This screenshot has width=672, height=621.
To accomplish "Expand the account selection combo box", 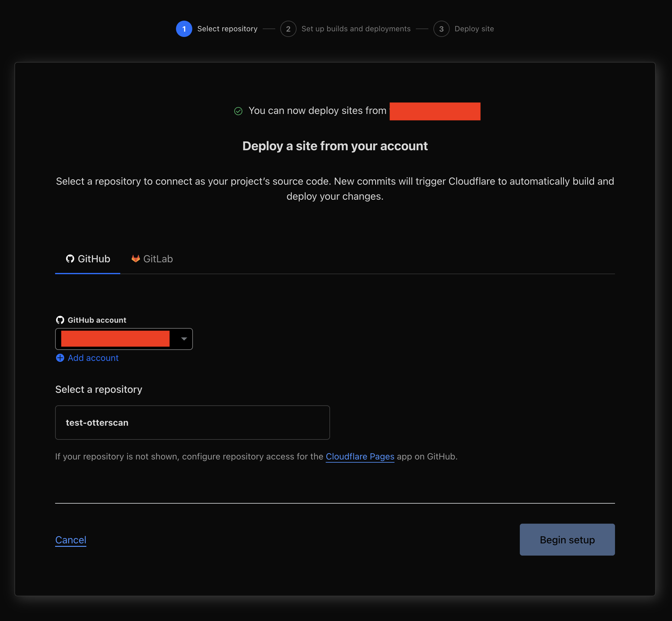I will [123, 339].
